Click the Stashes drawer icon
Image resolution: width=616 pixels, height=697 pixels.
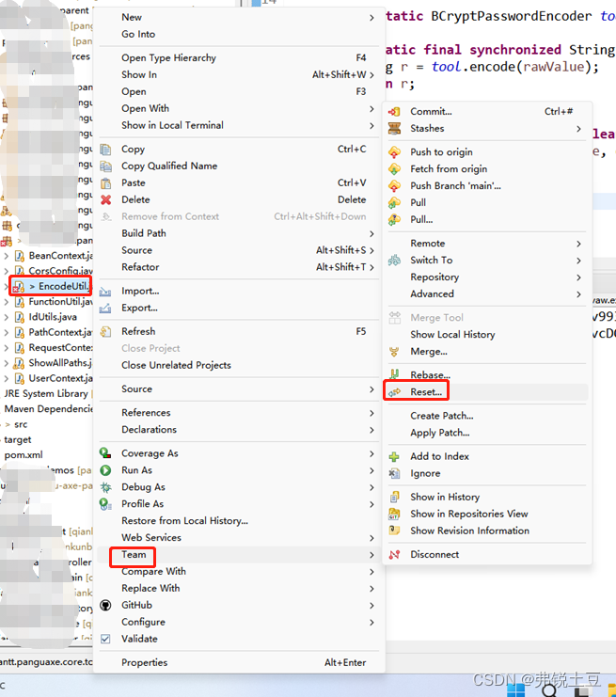[394, 129]
